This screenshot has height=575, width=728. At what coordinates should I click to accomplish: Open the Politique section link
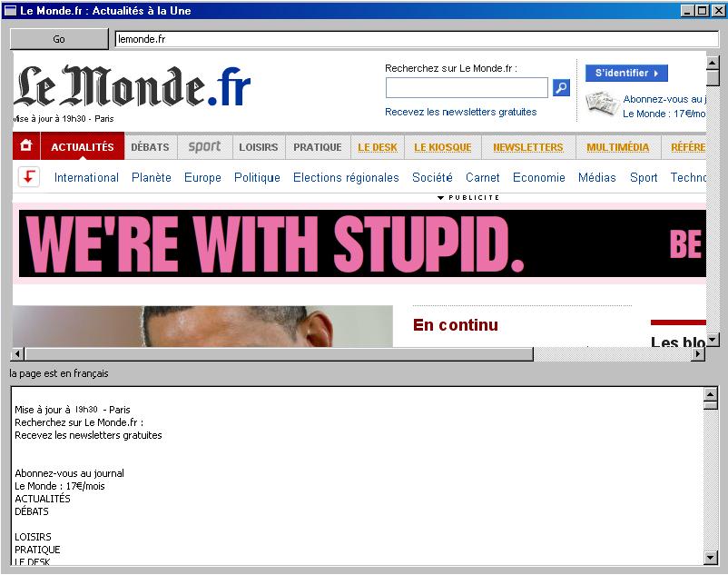pos(257,177)
